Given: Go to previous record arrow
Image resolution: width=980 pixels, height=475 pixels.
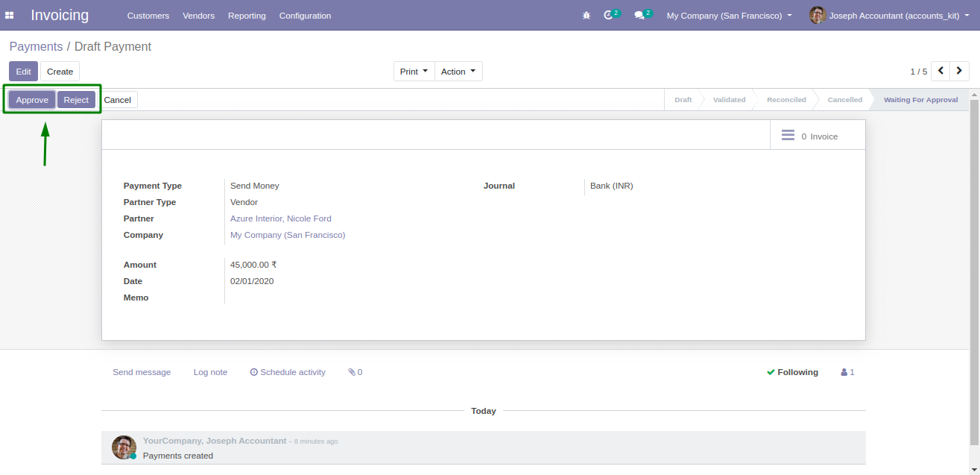Looking at the screenshot, I should coord(941,71).
